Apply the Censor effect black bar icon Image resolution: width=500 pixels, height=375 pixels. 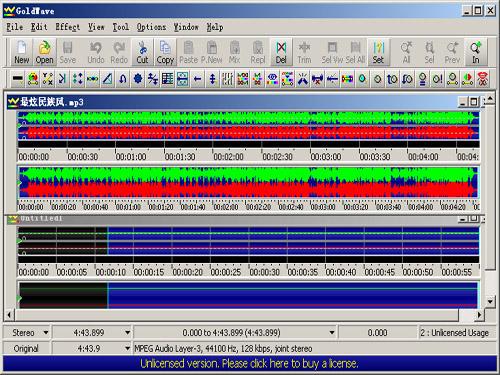[x=18, y=79]
